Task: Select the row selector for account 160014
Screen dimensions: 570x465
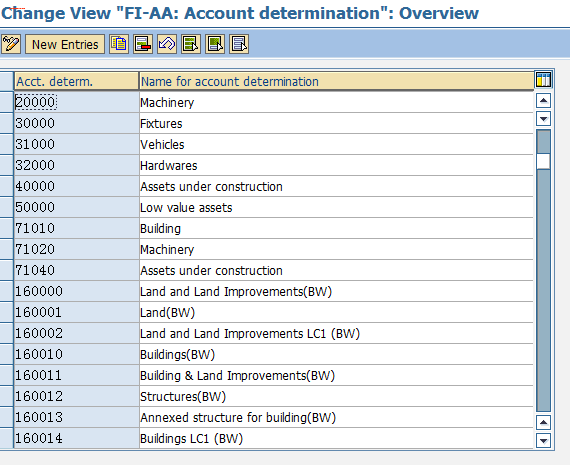Action: 7,438
